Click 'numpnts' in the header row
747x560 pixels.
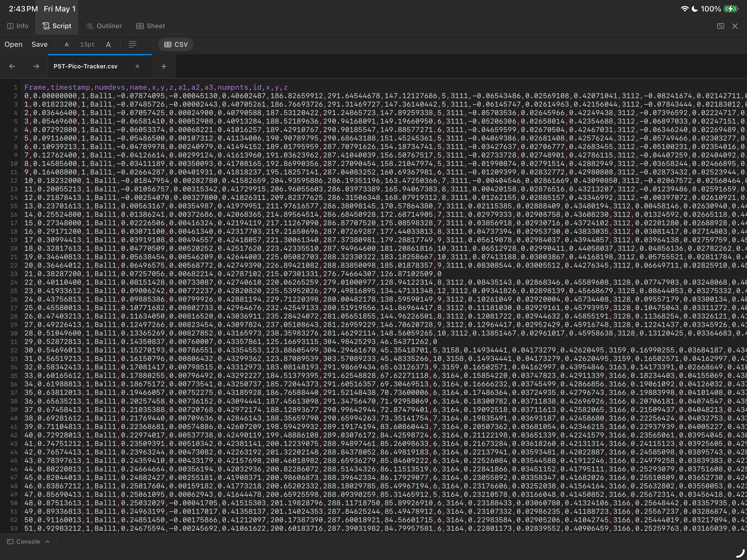(x=233, y=87)
